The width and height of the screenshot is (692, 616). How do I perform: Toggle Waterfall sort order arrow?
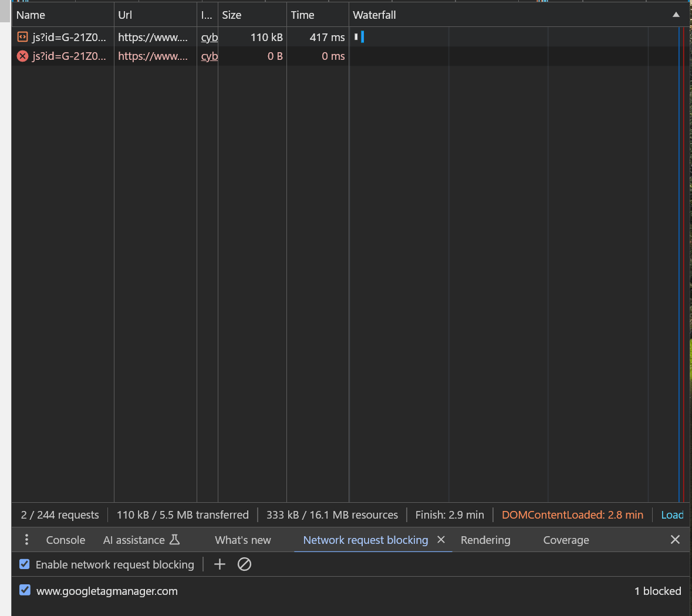pyautogui.click(x=676, y=15)
